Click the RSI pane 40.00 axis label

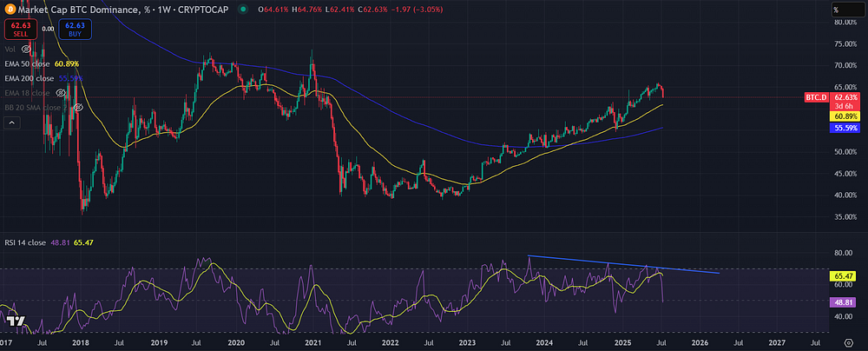coord(843,316)
